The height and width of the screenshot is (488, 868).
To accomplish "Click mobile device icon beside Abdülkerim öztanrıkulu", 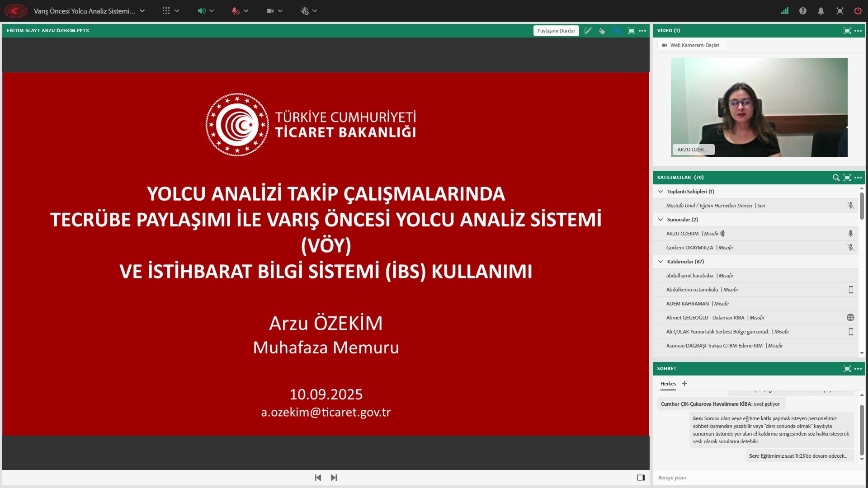I will click(851, 290).
